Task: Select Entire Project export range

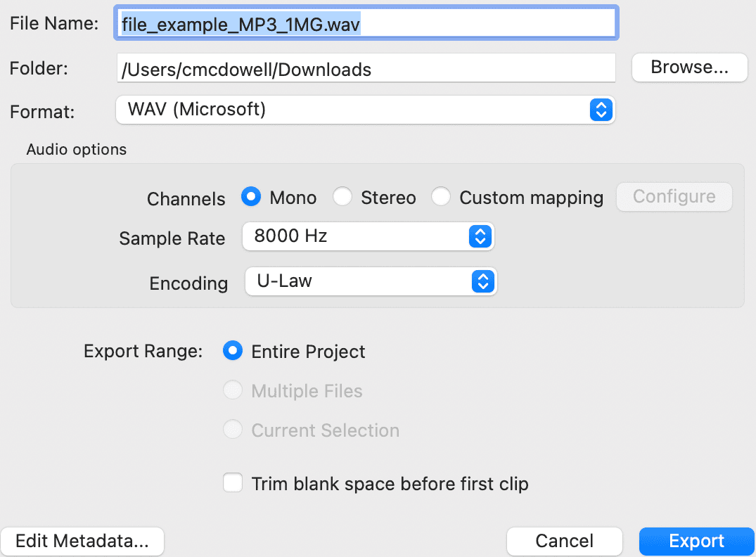Action: pyautogui.click(x=233, y=350)
